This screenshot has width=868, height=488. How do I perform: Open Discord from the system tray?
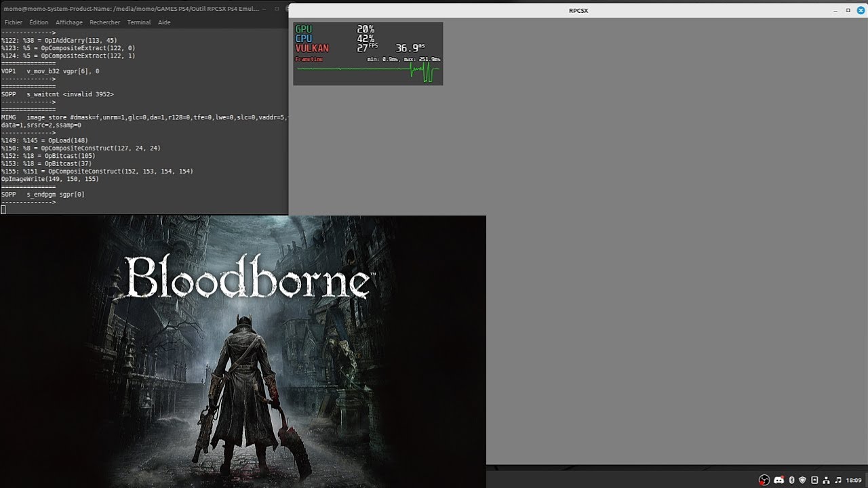coord(778,480)
